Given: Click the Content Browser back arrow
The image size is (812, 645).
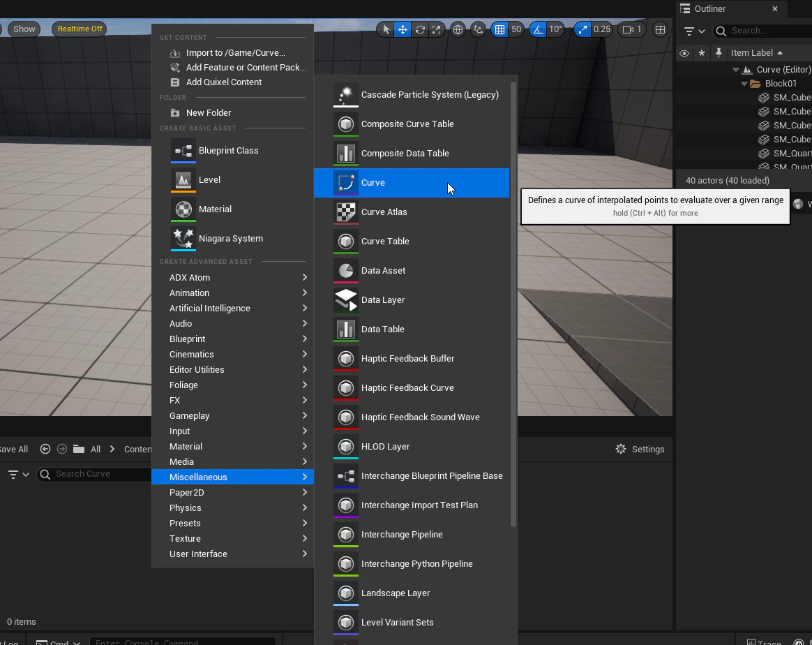Looking at the screenshot, I should point(45,449).
